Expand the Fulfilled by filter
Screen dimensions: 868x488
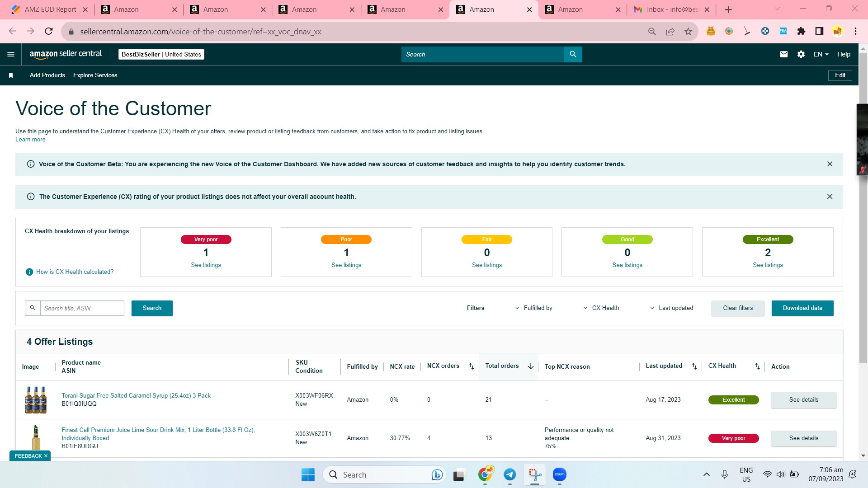534,308
